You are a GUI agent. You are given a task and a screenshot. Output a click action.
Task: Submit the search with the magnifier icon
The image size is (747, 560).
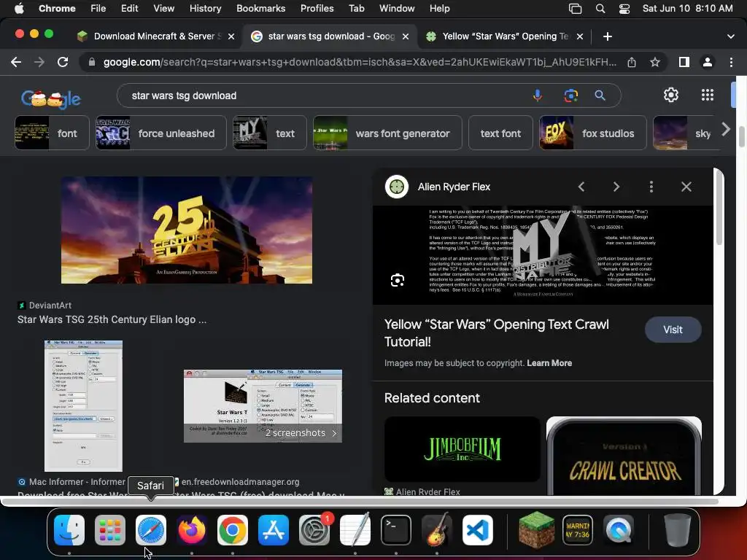600,96
